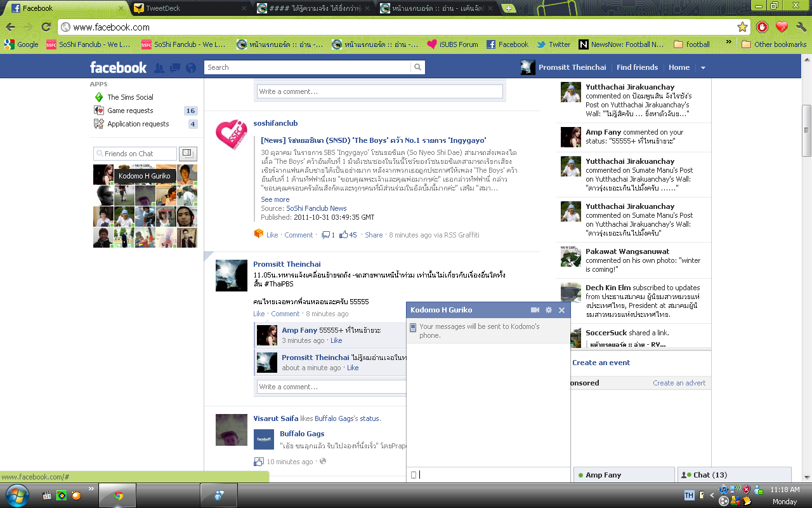Image resolution: width=812 pixels, height=508 pixels.
Task: Click Share on the soshifanclub post
Action: (x=374, y=235)
